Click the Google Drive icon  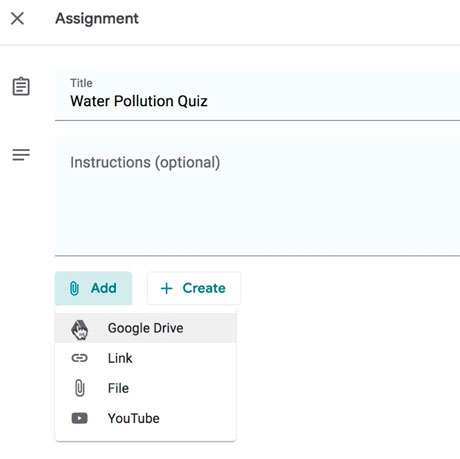click(x=79, y=330)
